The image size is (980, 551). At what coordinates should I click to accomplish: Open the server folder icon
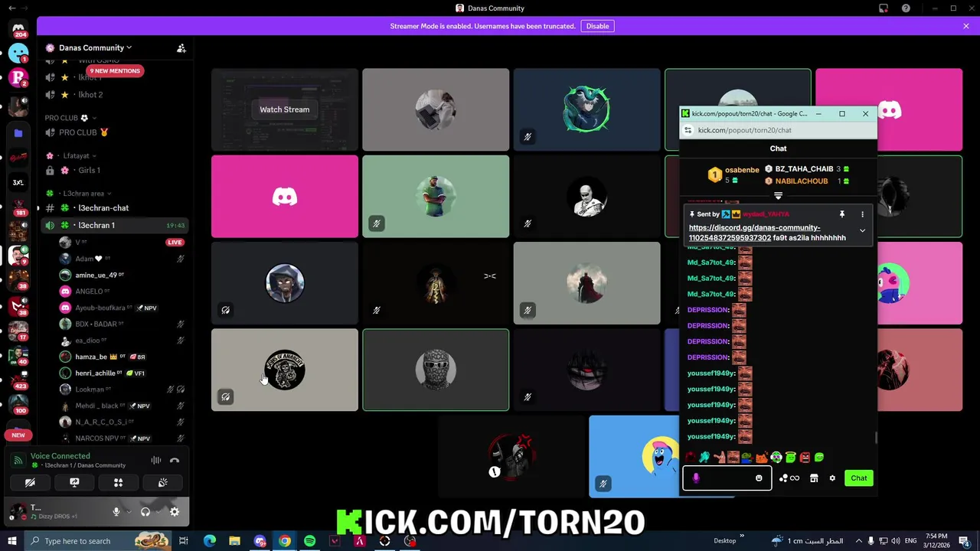tap(18, 132)
